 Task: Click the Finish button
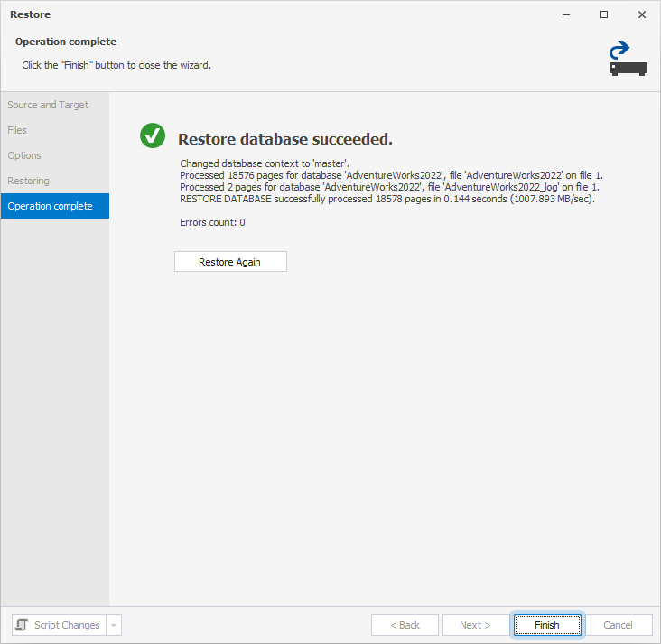click(x=547, y=625)
